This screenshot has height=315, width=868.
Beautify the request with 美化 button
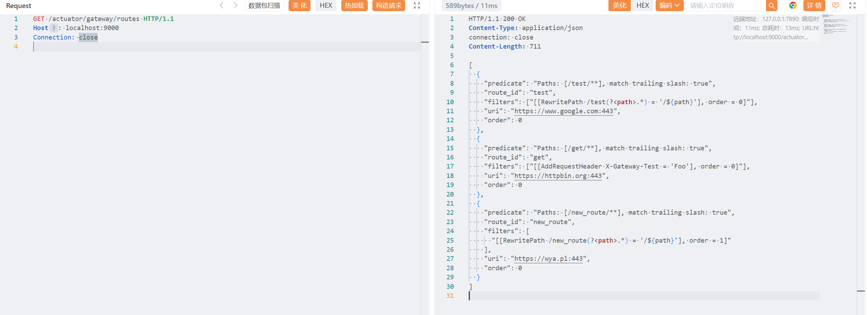tap(299, 6)
